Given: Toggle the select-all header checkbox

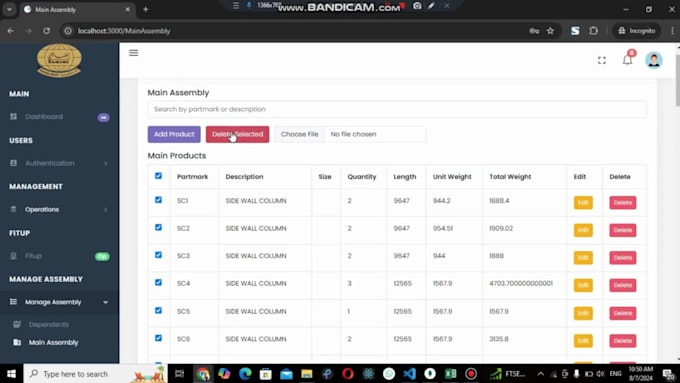Looking at the screenshot, I should (x=158, y=176).
